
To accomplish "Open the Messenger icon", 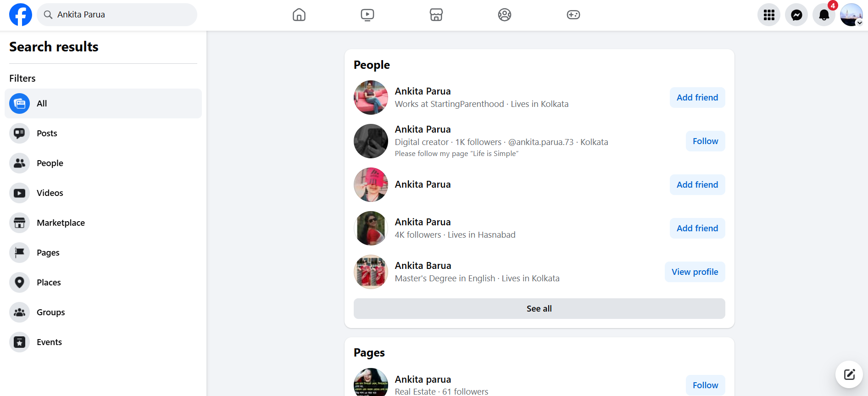I will pos(796,15).
